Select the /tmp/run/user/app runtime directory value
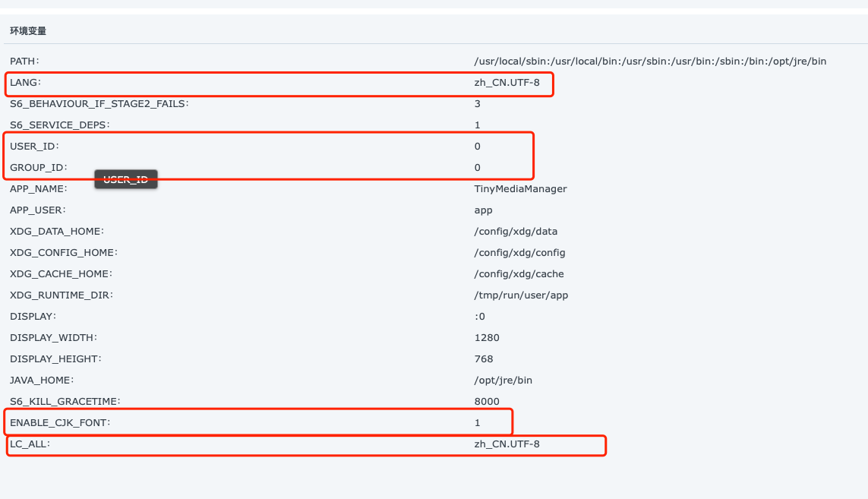Viewport: 868px width, 499px height. pyautogui.click(x=521, y=295)
